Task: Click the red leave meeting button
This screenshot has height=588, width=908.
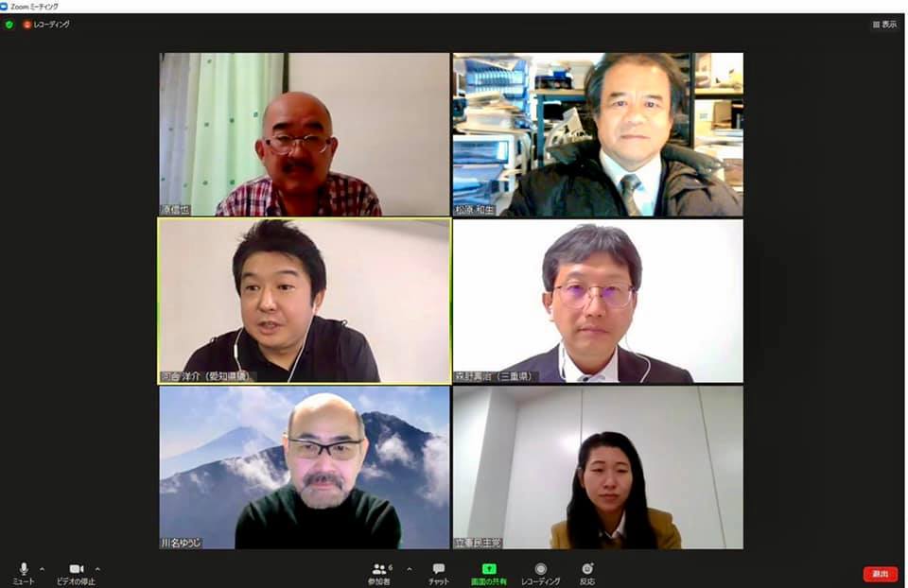Action: [x=881, y=574]
